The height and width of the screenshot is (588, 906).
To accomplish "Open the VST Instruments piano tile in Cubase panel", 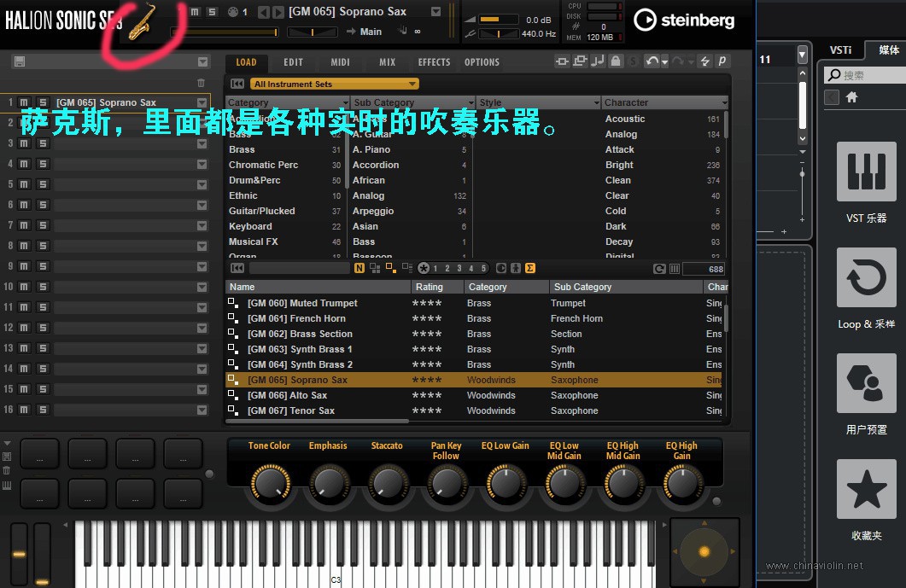I will [x=867, y=172].
